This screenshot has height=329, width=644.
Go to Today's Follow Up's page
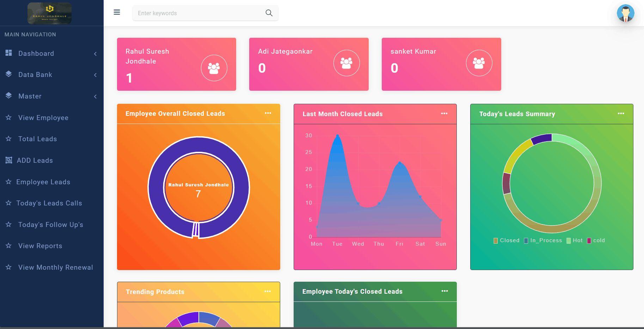click(x=50, y=225)
